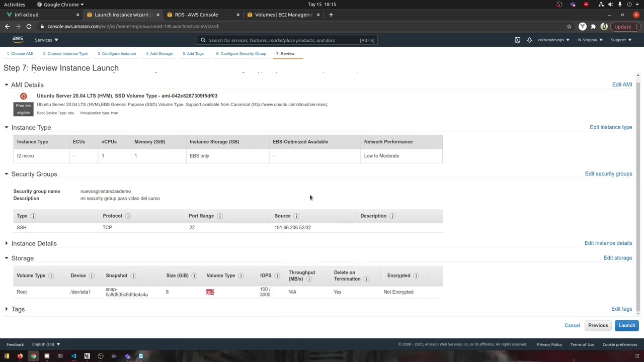Collapse the AMI Details section
Screen dimensions: 644x362
(x=6, y=85)
